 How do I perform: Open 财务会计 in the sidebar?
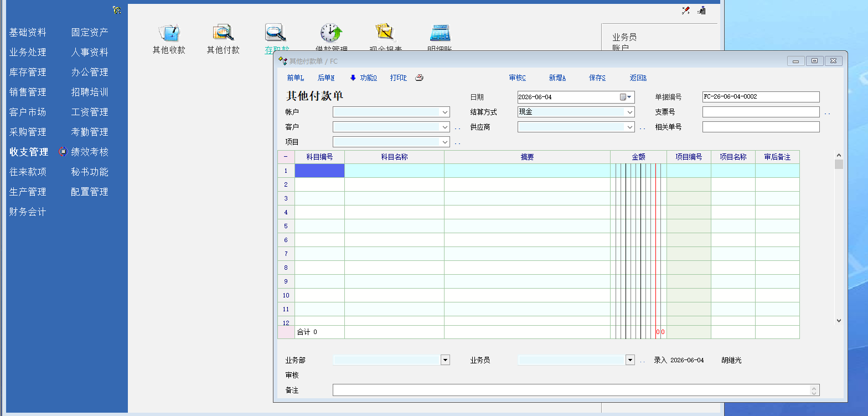coord(28,212)
